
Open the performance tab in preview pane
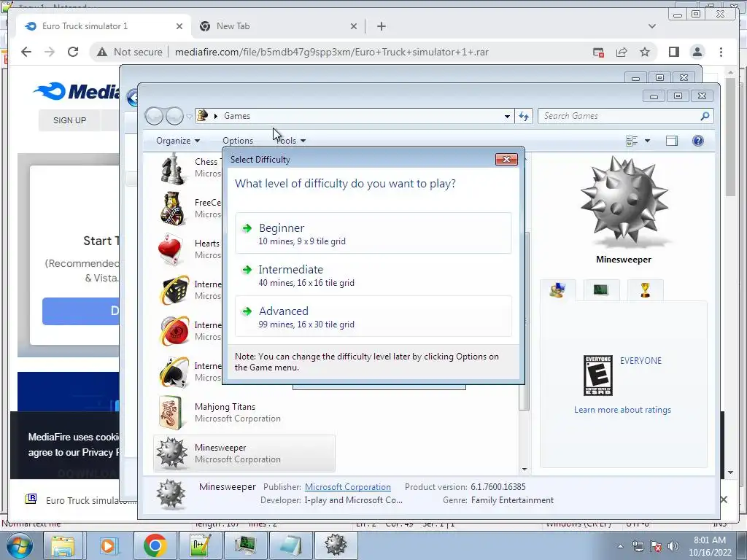click(601, 289)
